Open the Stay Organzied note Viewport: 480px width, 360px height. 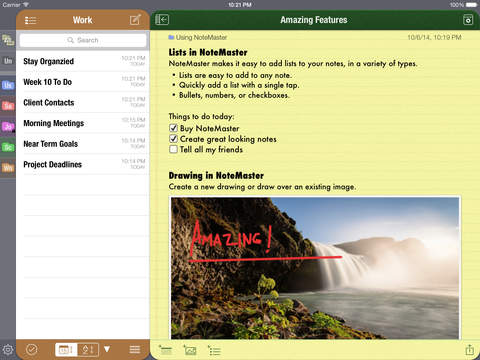[x=83, y=61]
